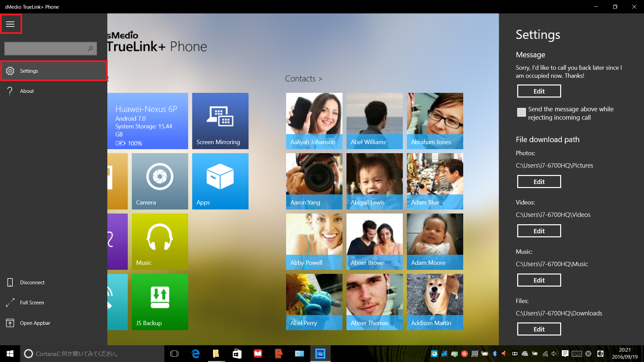Click the Full Screen arrows icon
Viewport: 644px width, 362px height.
[x=10, y=302]
